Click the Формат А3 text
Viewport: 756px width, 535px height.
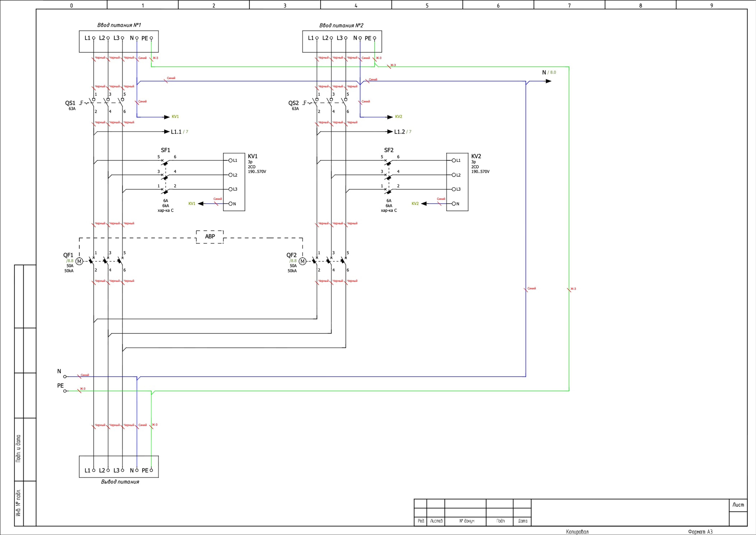click(x=700, y=532)
